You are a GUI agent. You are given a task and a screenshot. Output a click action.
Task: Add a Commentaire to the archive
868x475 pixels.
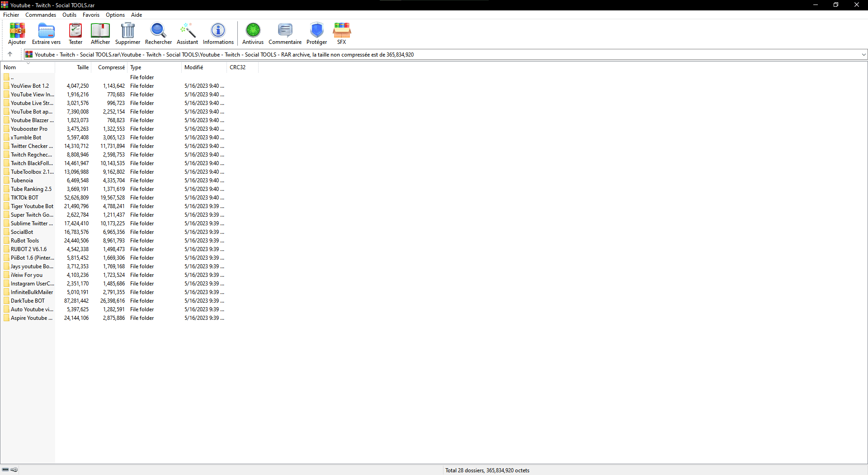tap(285, 30)
